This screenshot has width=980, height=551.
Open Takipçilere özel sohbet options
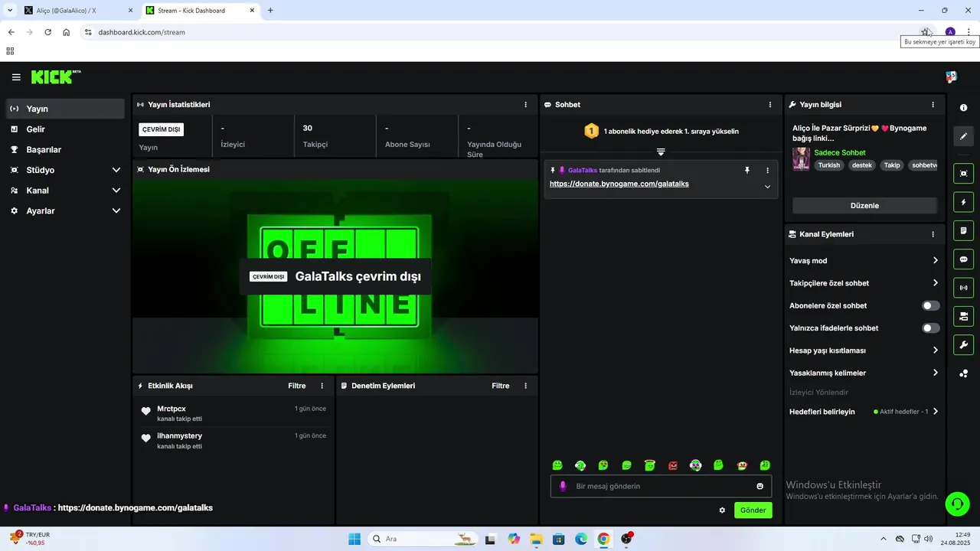864,283
